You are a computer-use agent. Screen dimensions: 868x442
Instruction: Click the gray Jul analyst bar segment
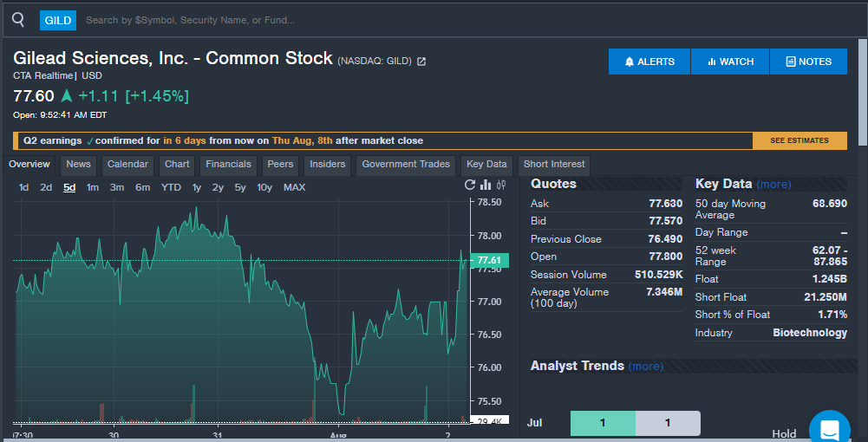668,423
